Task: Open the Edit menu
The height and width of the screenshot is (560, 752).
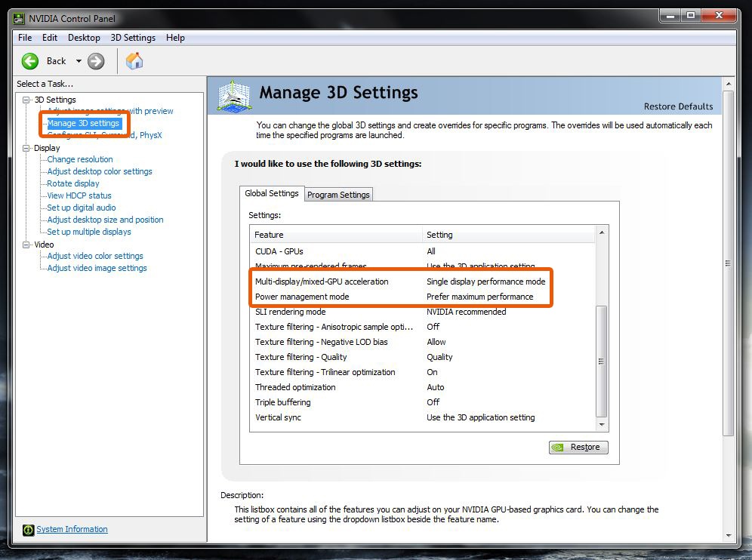Action: pos(49,38)
